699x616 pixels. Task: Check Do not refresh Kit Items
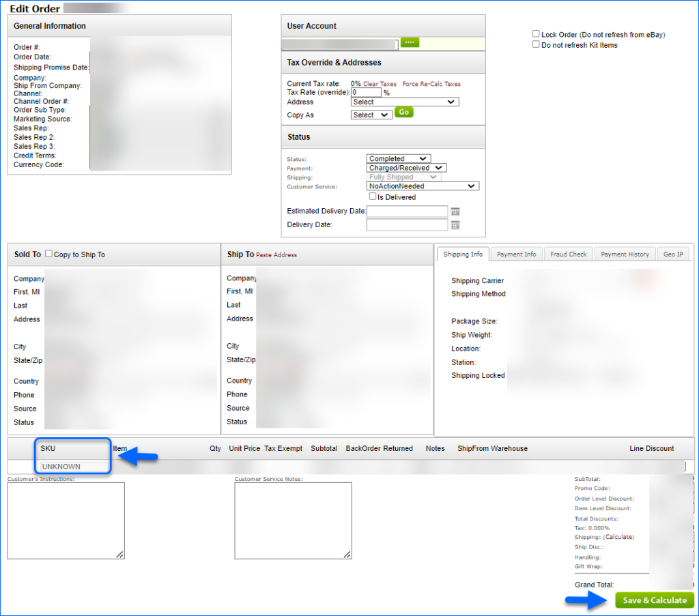[x=537, y=44]
